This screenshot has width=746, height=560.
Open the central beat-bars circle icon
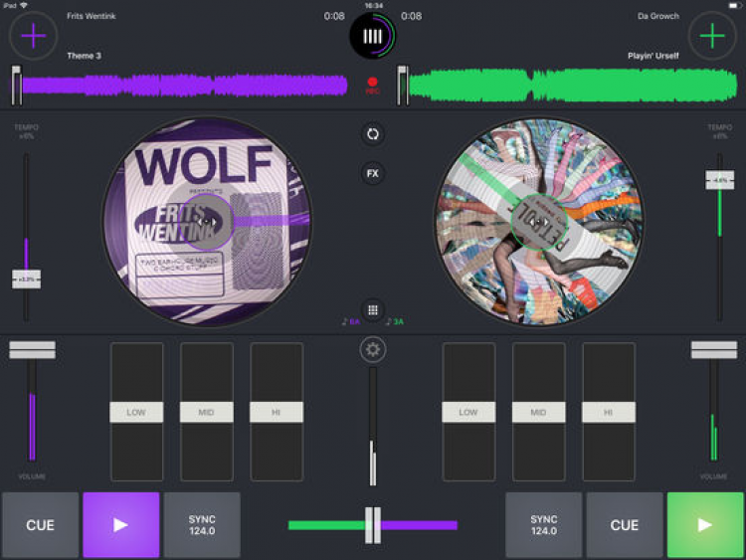click(373, 36)
